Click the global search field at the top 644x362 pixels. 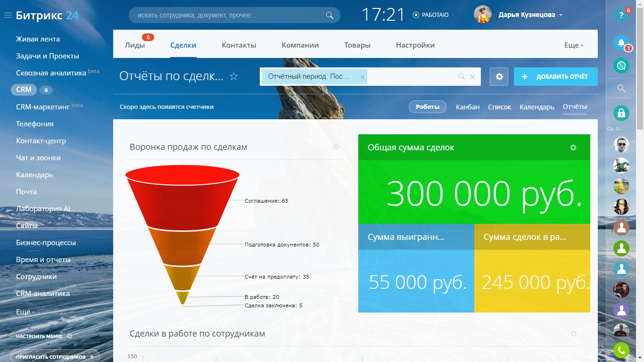(x=229, y=15)
